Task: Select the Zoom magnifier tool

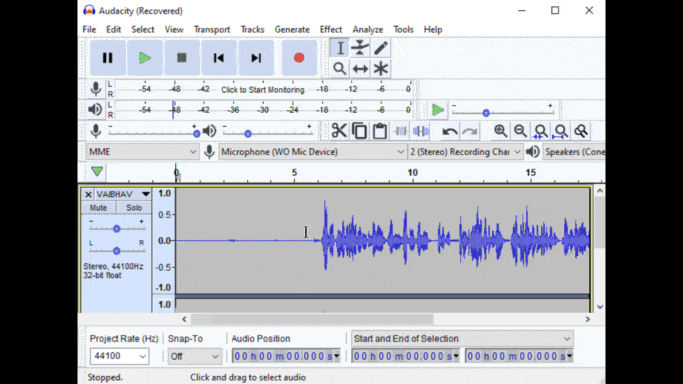Action: coord(340,68)
